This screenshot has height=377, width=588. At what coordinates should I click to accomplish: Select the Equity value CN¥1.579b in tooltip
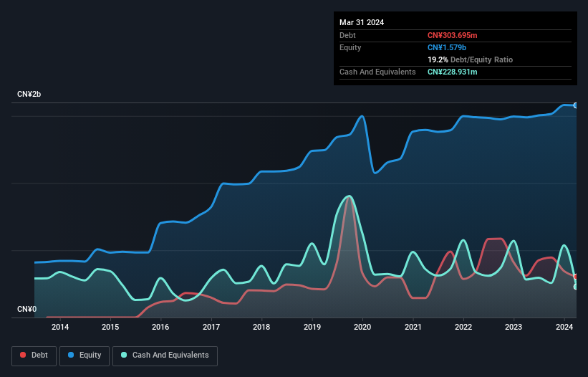coord(448,47)
